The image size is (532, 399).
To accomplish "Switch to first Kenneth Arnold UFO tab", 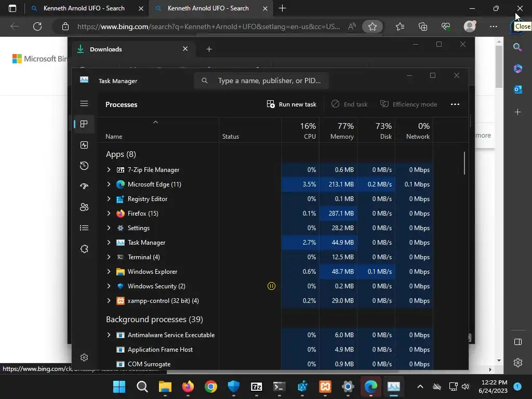I will pos(84,8).
